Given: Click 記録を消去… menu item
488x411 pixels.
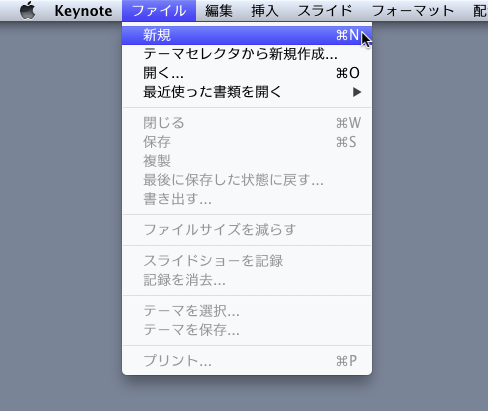Looking at the screenshot, I should [x=247, y=280].
